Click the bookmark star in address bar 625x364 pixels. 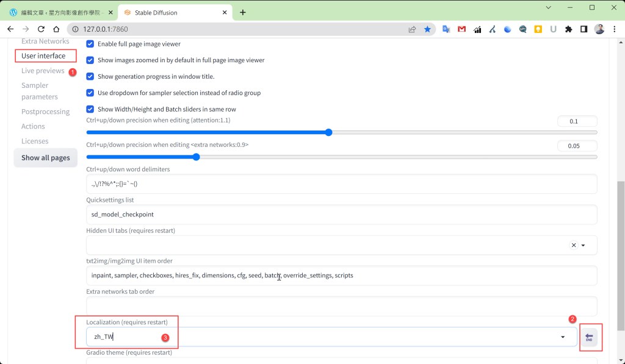pos(427,29)
